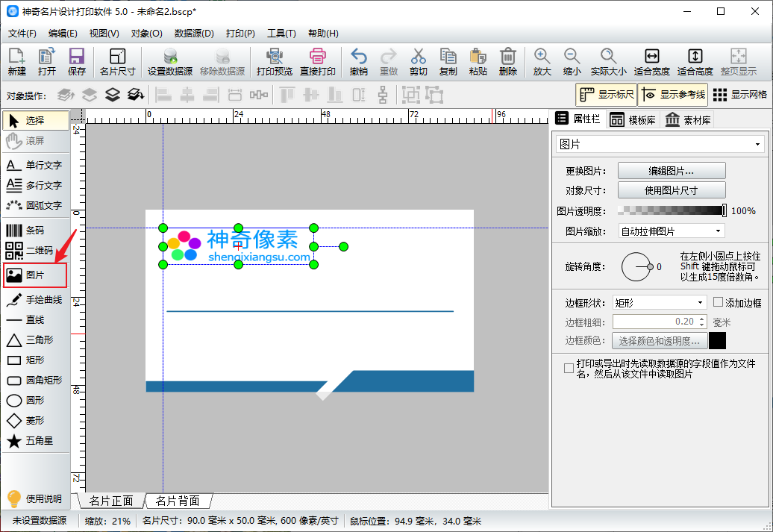The height and width of the screenshot is (532, 773).
Task: Open 打印预览 print preview
Action: point(275,62)
